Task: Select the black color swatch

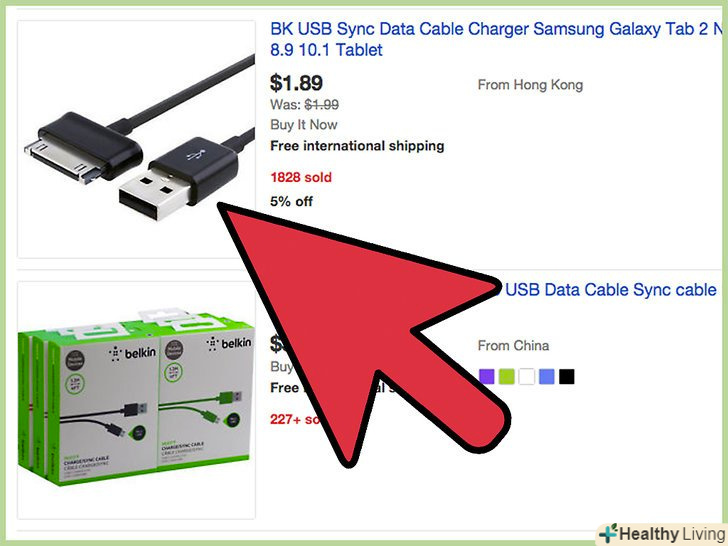Action: [566, 377]
